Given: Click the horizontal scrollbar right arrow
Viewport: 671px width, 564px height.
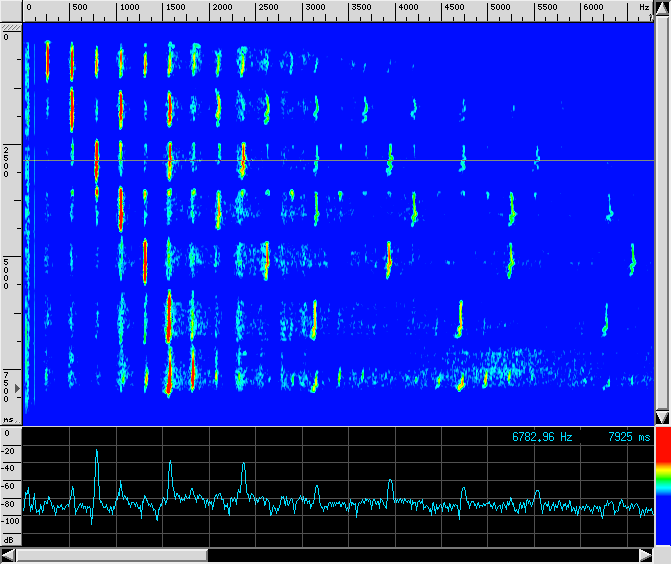Looking at the screenshot, I should click(645, 555).
